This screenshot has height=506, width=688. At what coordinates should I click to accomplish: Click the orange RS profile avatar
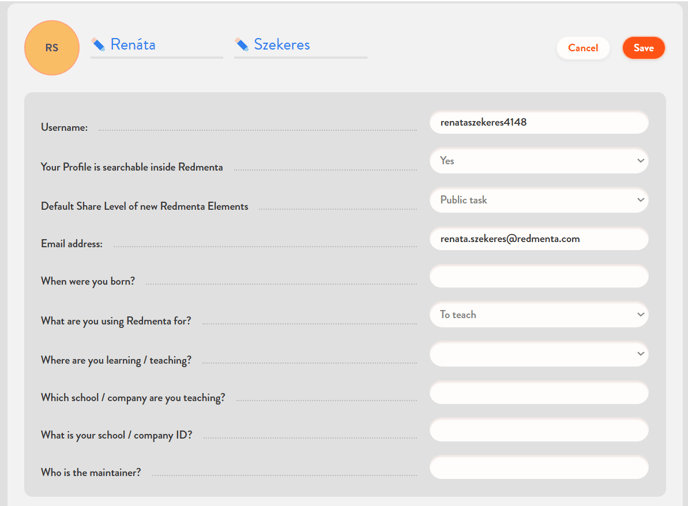(x=52, y=48)
